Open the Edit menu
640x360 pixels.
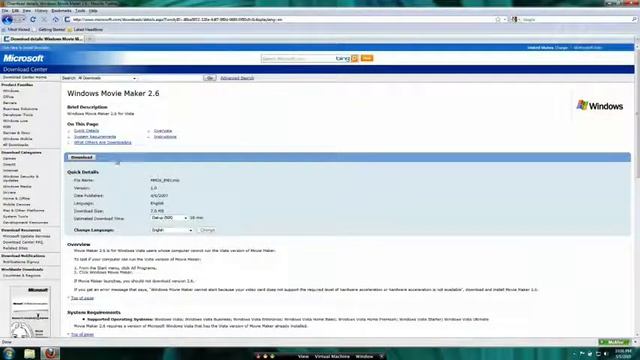click(x=15, y=11)
